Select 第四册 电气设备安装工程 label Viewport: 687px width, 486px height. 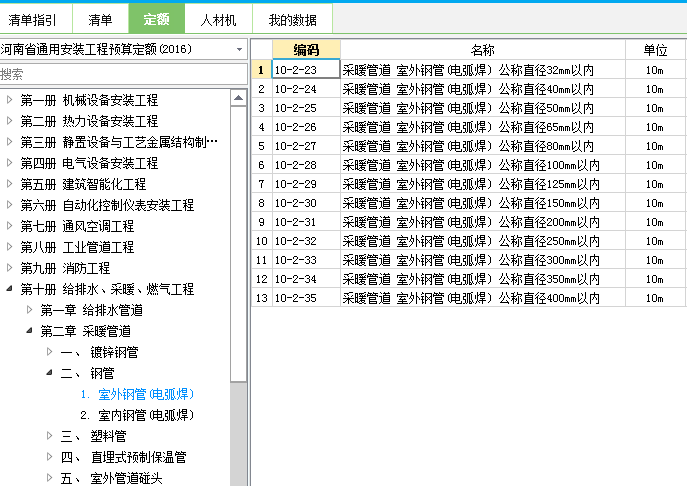[x=89, y=163]
